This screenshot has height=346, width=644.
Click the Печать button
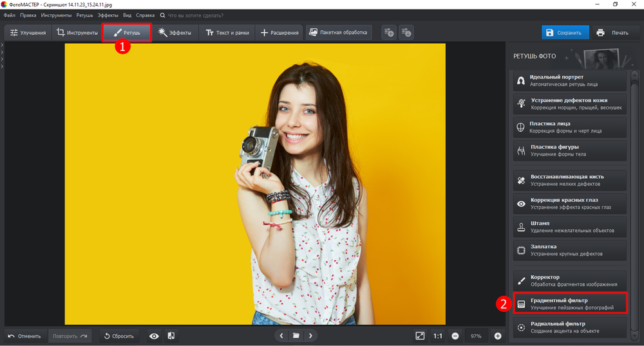(611, 33)
